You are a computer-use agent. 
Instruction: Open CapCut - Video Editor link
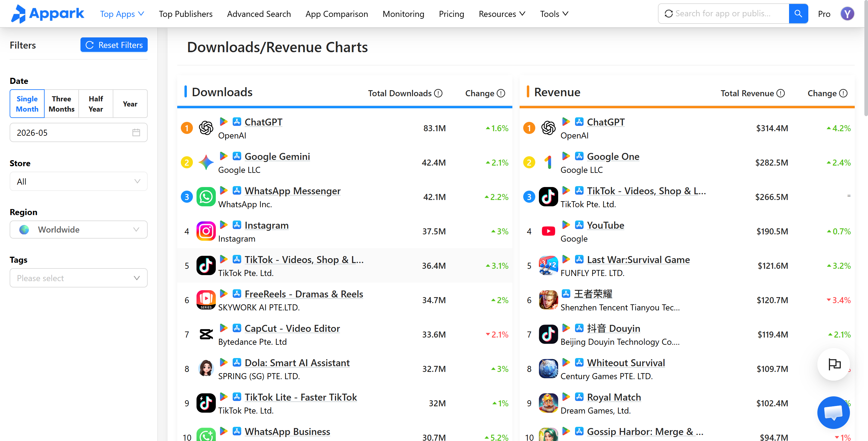tap(292, 328)
